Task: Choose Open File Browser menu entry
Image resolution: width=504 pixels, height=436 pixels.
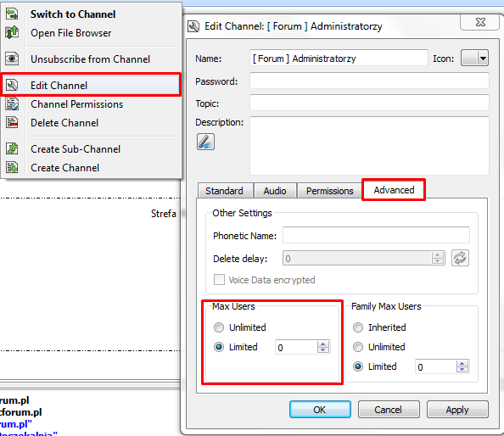Action: [x=92, y=33]
